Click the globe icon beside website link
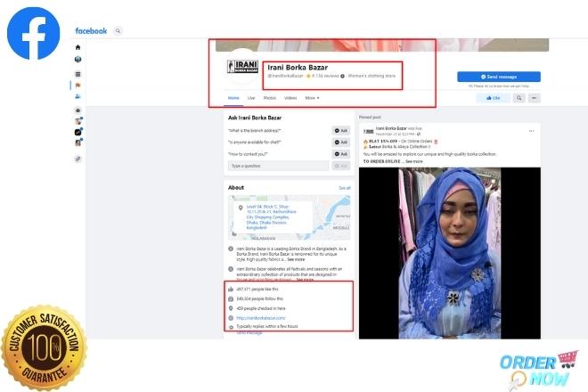The image size is (588, 392). (x=231, y=318)
